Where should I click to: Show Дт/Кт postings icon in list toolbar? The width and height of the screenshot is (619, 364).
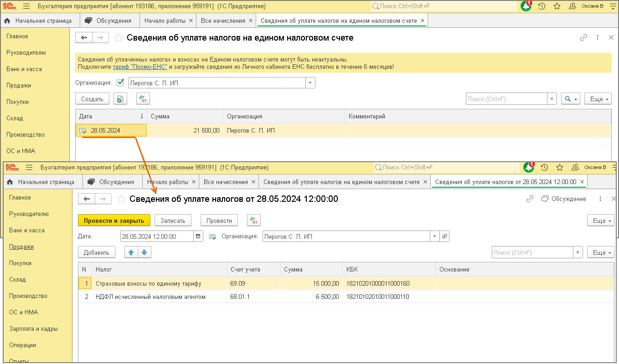143,99
